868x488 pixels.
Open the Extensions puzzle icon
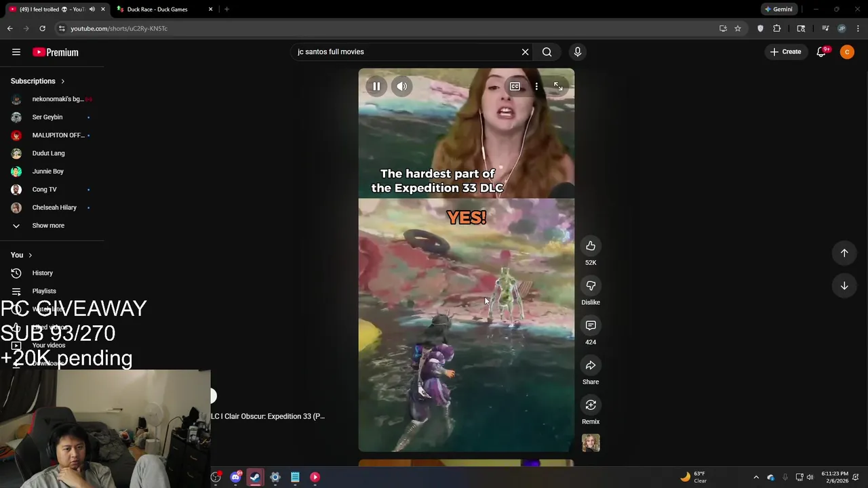777,28
